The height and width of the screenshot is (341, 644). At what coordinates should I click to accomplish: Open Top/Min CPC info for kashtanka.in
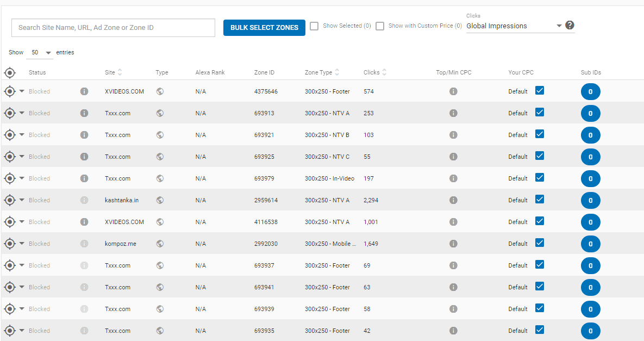pos(453,200)
